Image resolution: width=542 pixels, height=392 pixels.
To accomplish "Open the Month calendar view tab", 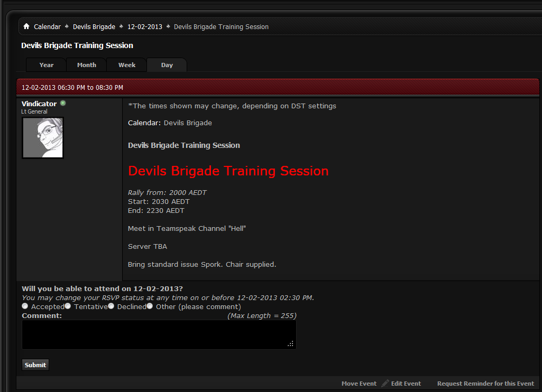I will coord(86,65).
